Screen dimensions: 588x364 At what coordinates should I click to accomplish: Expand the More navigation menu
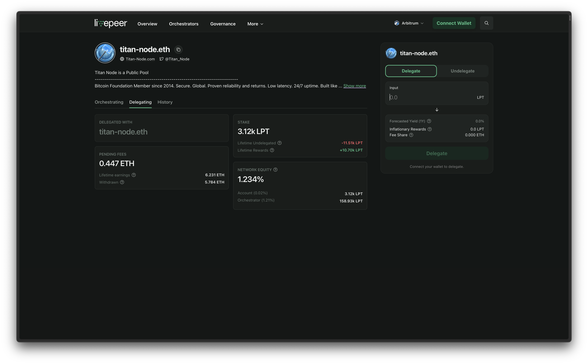point(255,24)
